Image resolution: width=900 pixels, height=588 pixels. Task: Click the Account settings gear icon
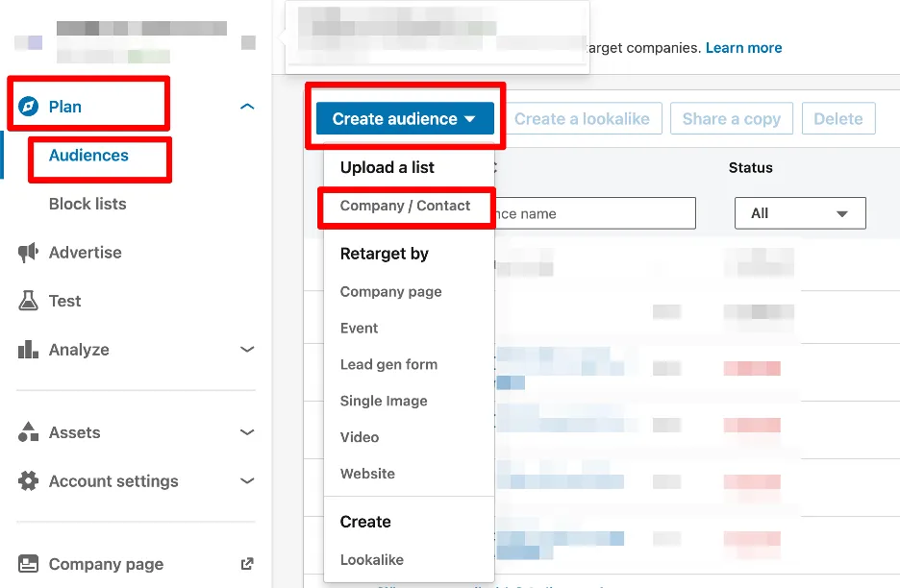pos(29,481)
